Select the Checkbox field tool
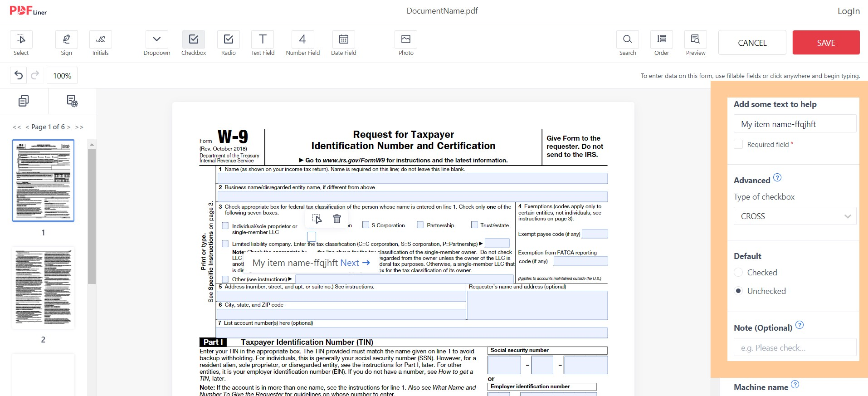This screenshot has height=396, width=868. pos(194,43)
